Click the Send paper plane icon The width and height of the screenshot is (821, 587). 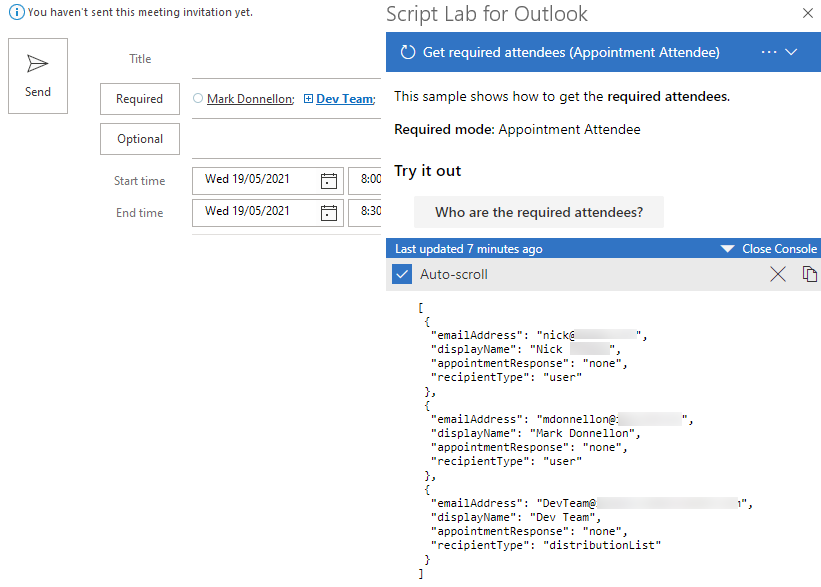(x=37, y=62)
